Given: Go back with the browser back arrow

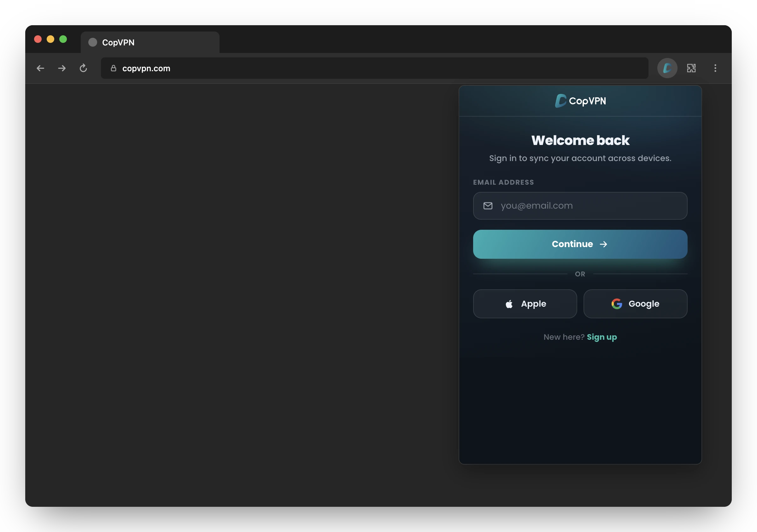Looking at the screenshot, I should point(40,68).
